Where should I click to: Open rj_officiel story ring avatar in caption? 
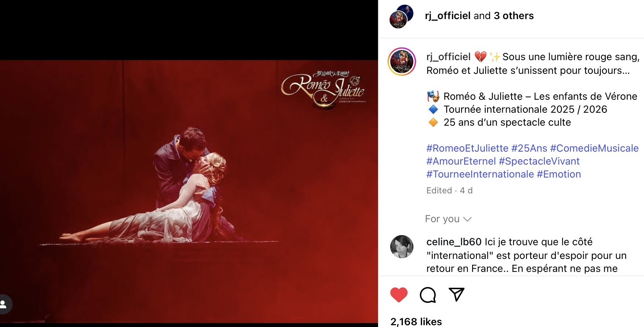point(402,62)
